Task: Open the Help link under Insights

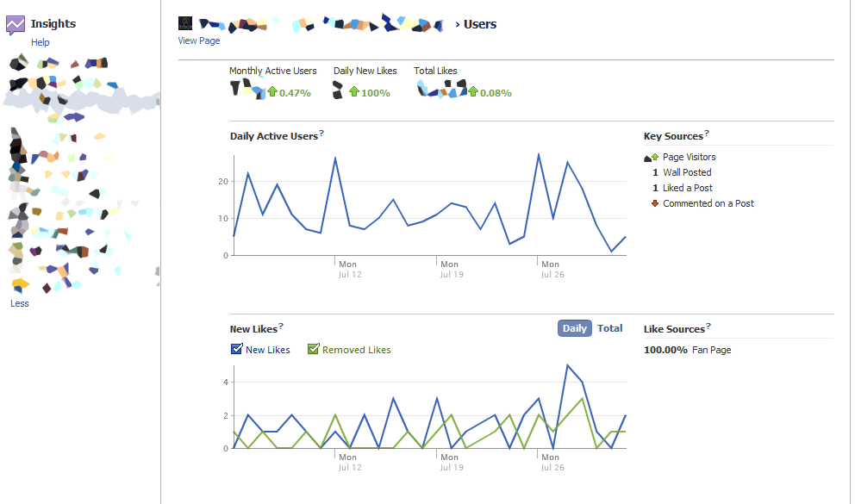Action: pyautogui.click(x=41, y=42)
